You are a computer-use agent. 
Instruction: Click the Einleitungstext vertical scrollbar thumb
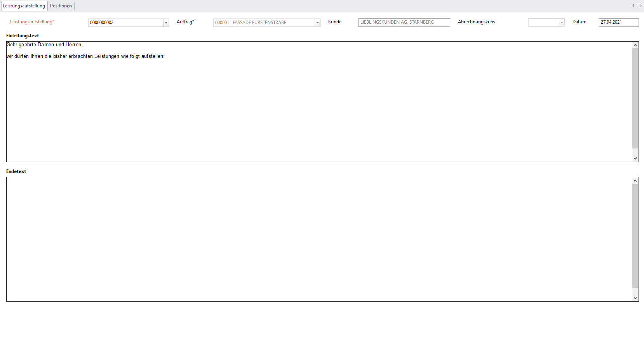[635, 98]
